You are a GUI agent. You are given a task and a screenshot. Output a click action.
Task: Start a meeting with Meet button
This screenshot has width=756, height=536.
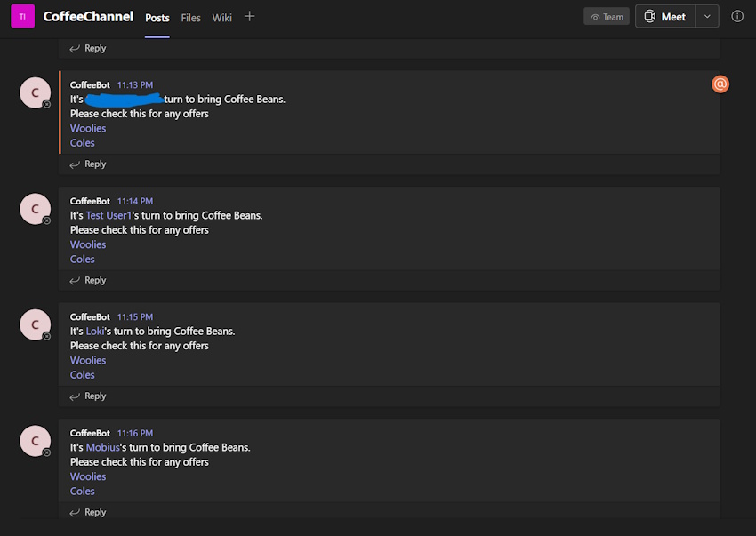(665, 16)
